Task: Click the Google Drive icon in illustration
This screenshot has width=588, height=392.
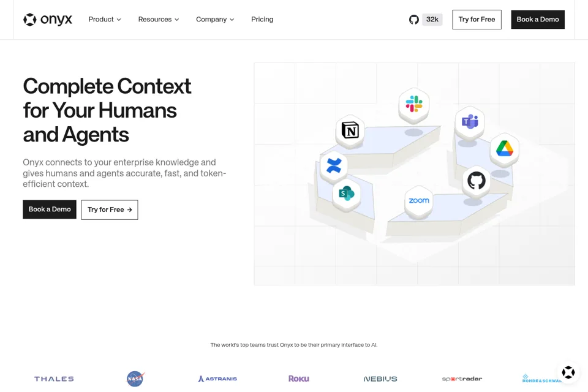Action: tap(504, 149)
